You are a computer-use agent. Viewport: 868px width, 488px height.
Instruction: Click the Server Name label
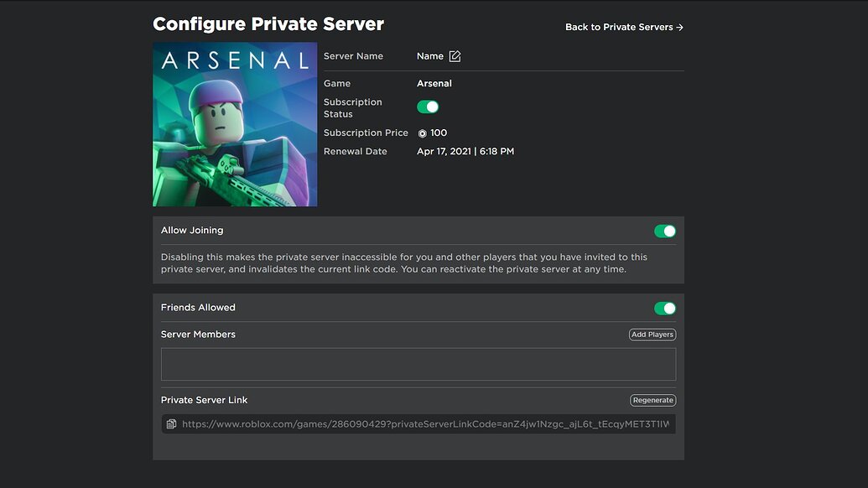point(353,55)
